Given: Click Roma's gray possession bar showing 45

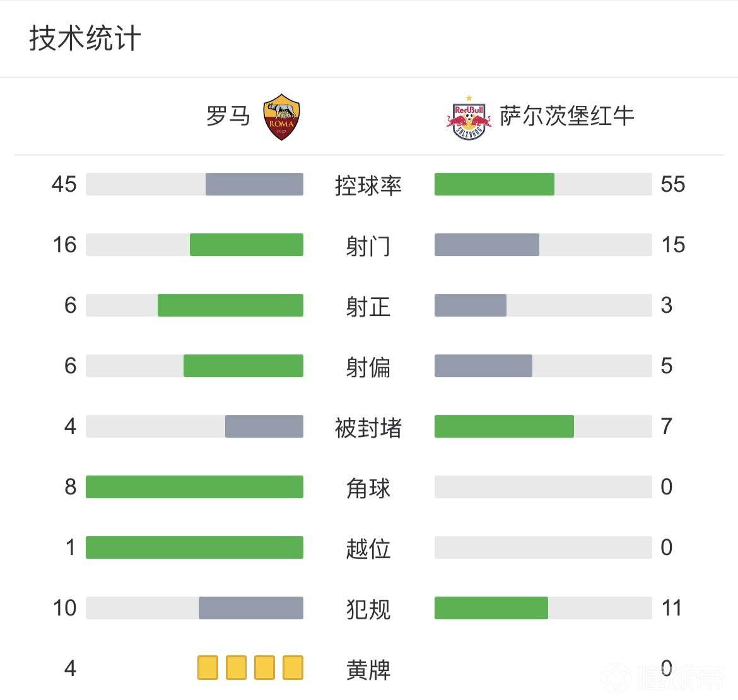Looking at the screenshot, I should [x=254, y=184].
